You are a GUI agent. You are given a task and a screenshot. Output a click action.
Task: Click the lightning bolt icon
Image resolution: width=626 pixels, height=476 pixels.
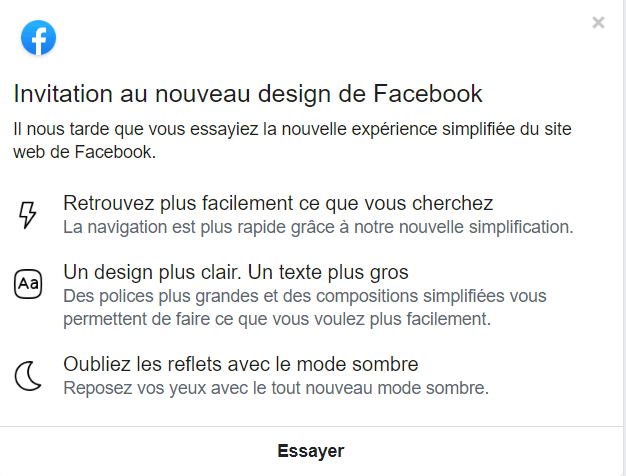point(28,215)
